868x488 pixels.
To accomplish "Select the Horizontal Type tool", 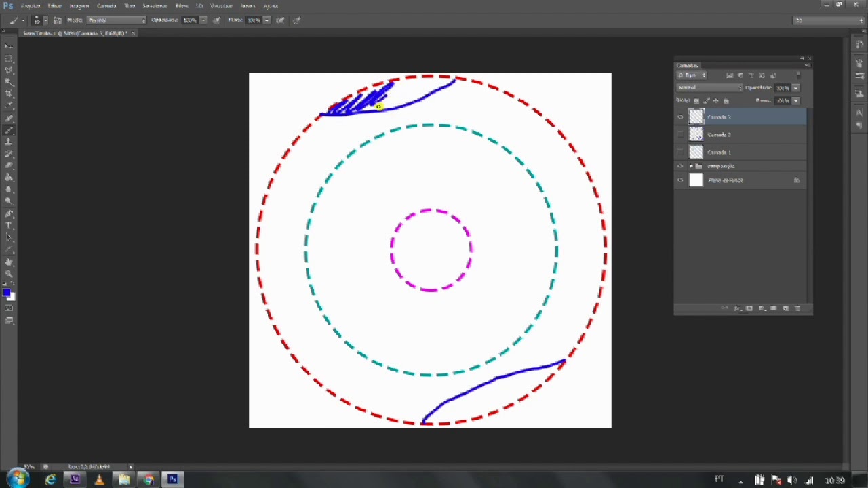I will 9,225.
